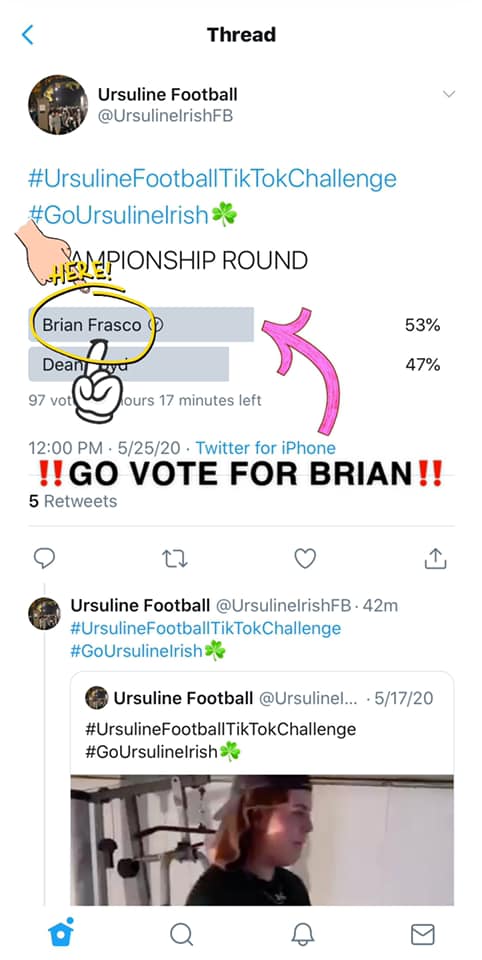
Task: Open Twitter for iPhone source link
Action: tap(266, 448)
